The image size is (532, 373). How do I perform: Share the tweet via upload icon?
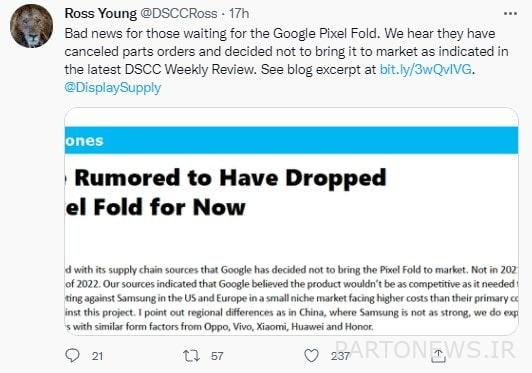click(x=438, y=356)
